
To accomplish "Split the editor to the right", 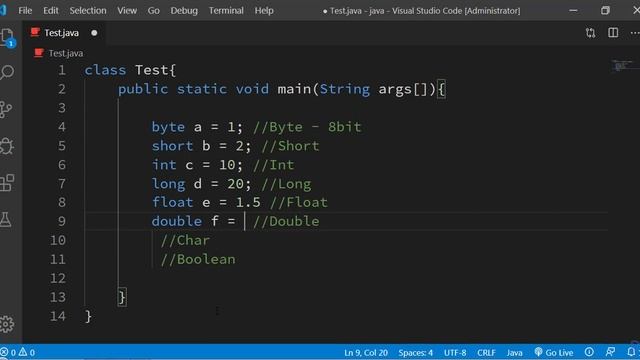I will tap(613, 33).
